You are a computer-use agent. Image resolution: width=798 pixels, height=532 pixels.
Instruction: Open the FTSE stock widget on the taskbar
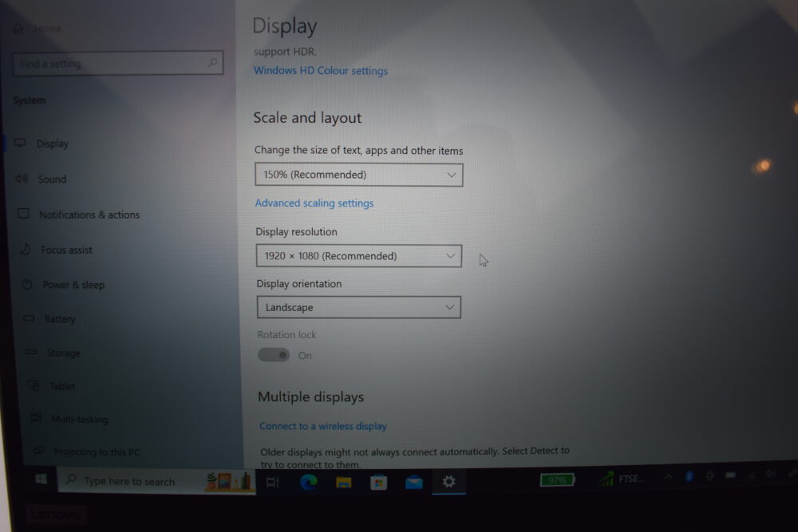pos(622,479)
